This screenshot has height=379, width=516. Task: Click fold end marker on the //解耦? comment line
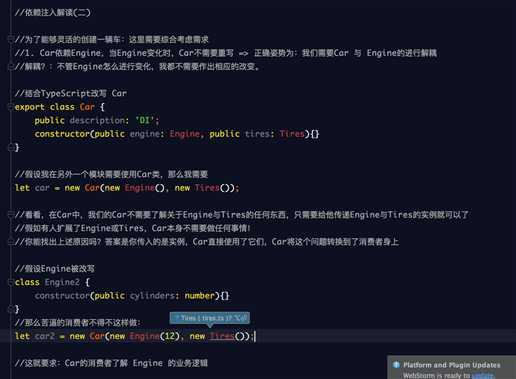click(x=11, y=66)
